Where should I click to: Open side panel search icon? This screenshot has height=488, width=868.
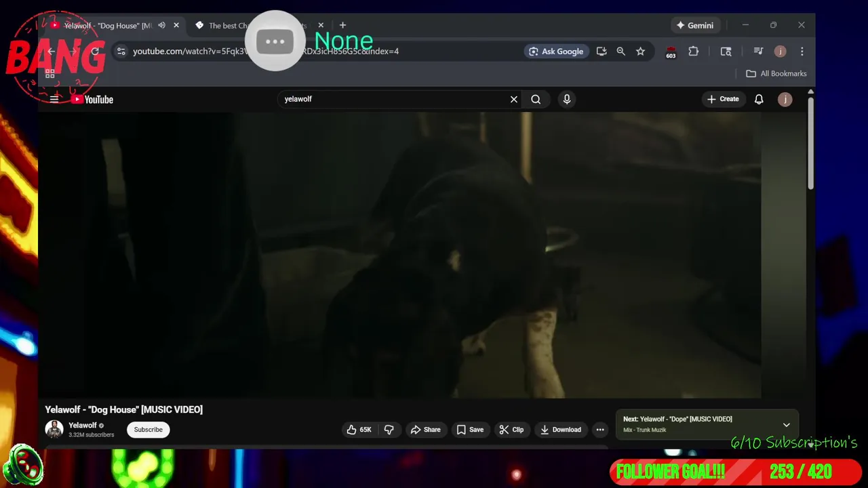coord(726,52)
